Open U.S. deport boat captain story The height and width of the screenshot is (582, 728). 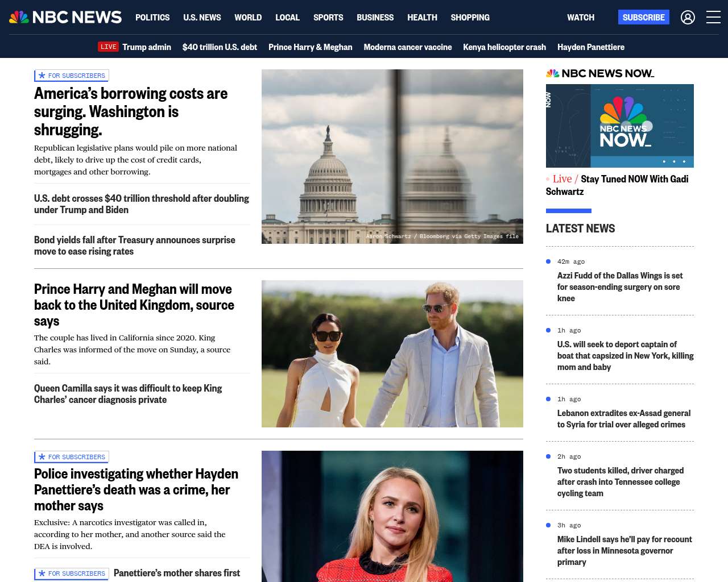click(x=626, y=356)
